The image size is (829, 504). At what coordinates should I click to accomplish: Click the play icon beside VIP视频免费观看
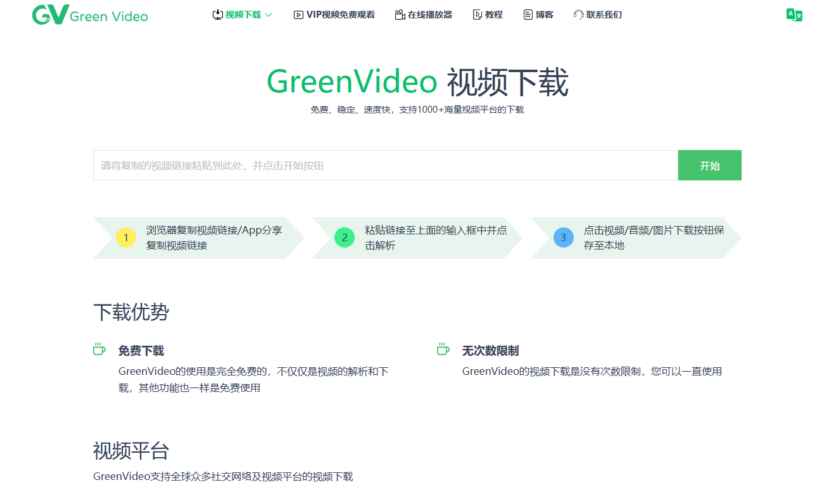298,15
